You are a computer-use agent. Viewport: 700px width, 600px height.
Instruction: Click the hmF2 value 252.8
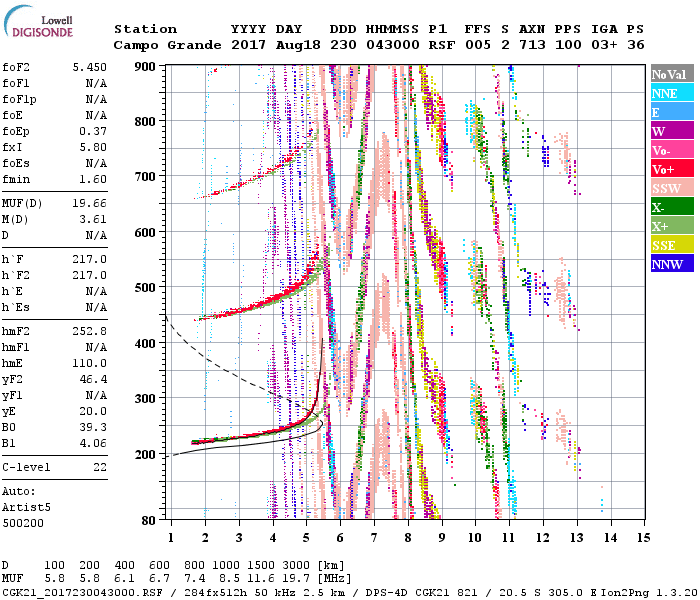90,331
